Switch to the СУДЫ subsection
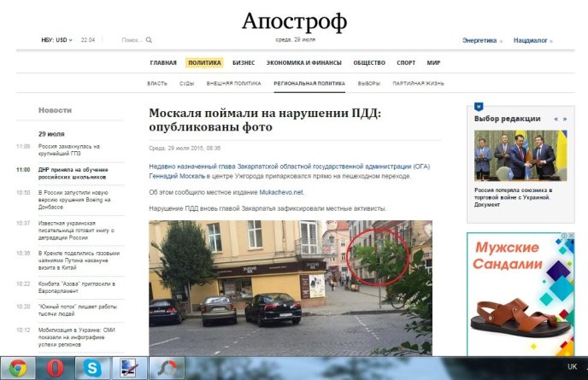Image resolution: width=588 pixels, height=380 pixels. [187, 83]
